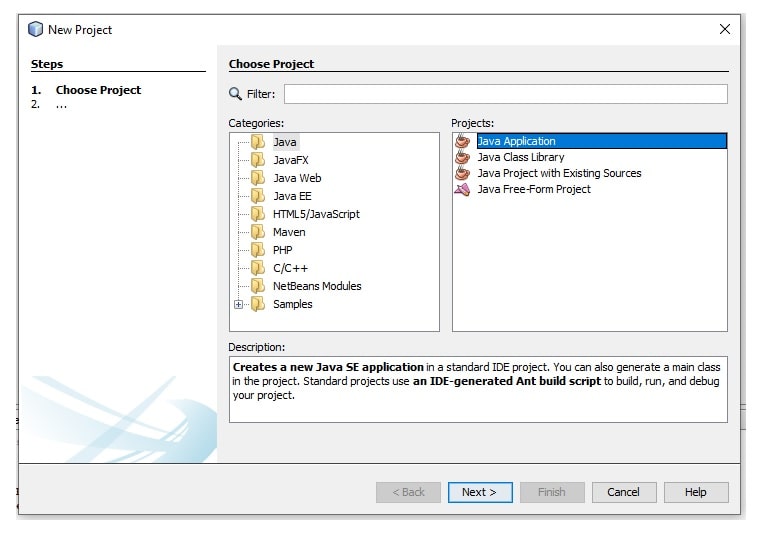Click the Java category folder icon
Image resolution: width=769 pixels, height=538 pixels.
(x=258, y=142)
